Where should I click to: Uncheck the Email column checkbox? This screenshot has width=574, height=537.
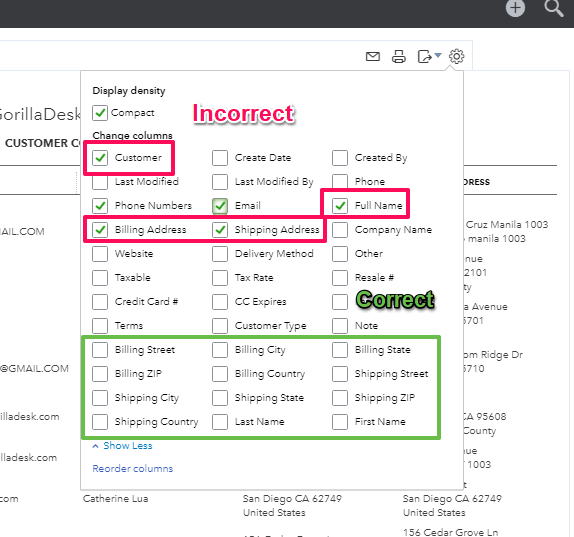click(220, 206)
